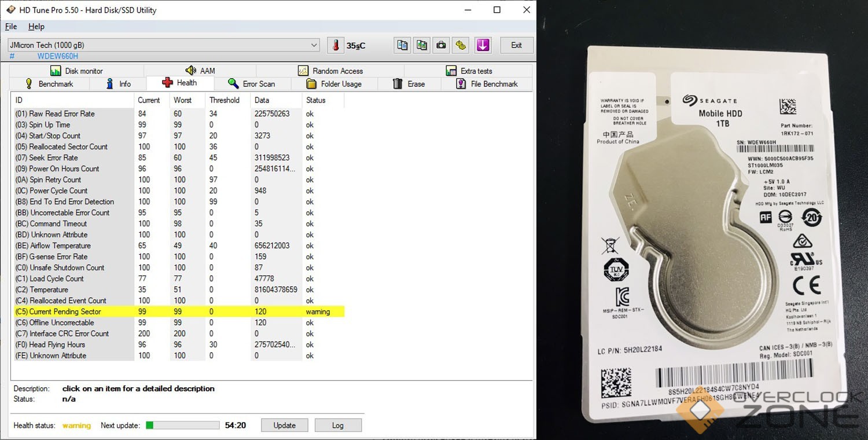Select the highlighted Current Pending Sector row
Screen dimensions: 868x440
point(179,312)
